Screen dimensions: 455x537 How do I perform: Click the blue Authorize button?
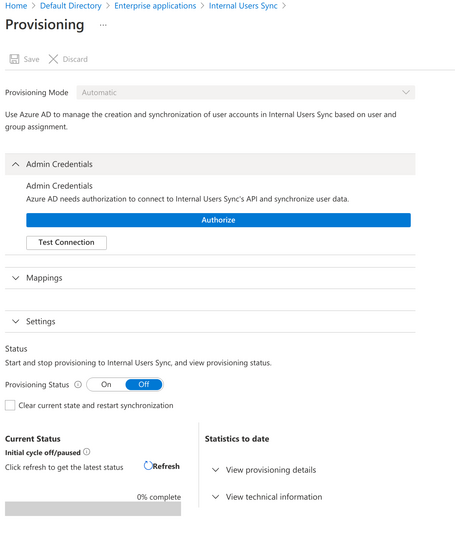point(218,220)
